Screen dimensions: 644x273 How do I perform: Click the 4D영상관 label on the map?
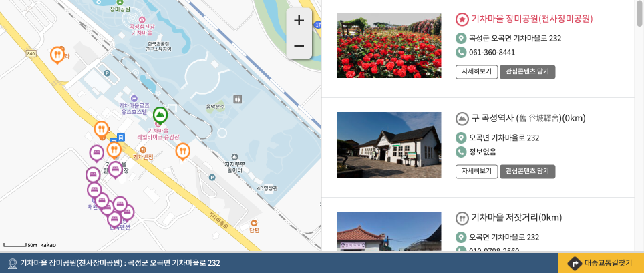click(x=267, y=189)
